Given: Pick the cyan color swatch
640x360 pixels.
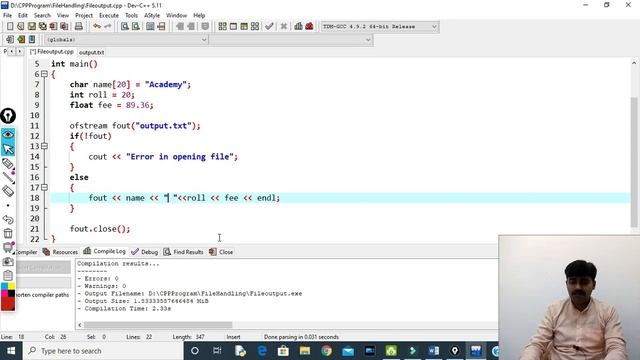Looking at the screenshot, I should click(4, 287).
